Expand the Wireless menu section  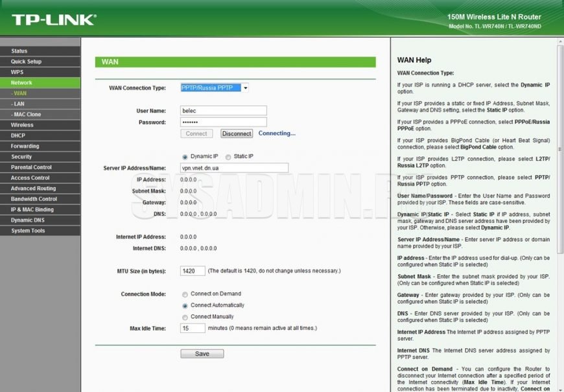click(x=22, y=125)
